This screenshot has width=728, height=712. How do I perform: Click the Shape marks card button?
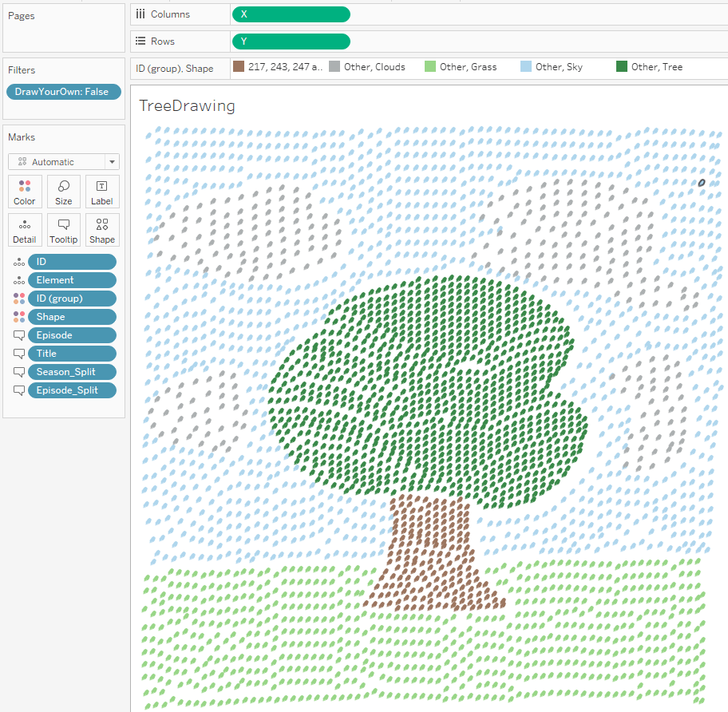point(102,229)
